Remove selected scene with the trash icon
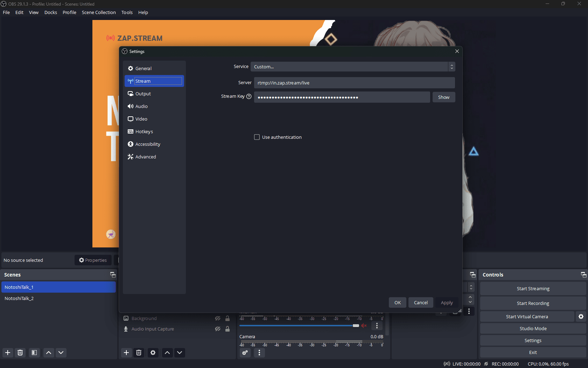Screen dimensions: 588x368 coord(20,353)
